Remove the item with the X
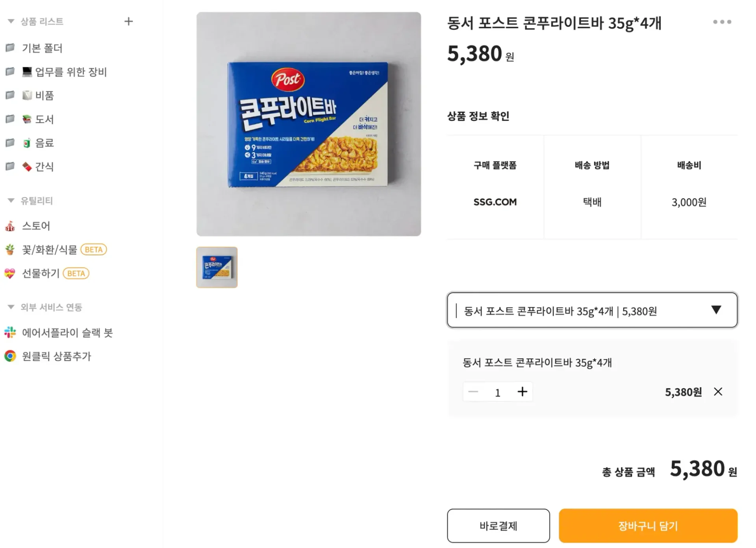 [x=718, y=391]
